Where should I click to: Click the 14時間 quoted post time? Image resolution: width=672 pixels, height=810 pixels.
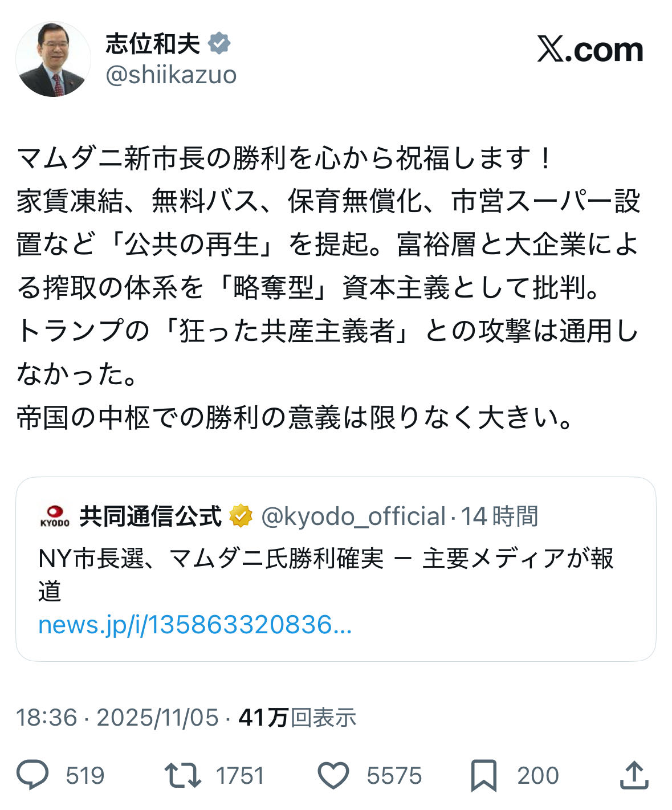point(499,516)
